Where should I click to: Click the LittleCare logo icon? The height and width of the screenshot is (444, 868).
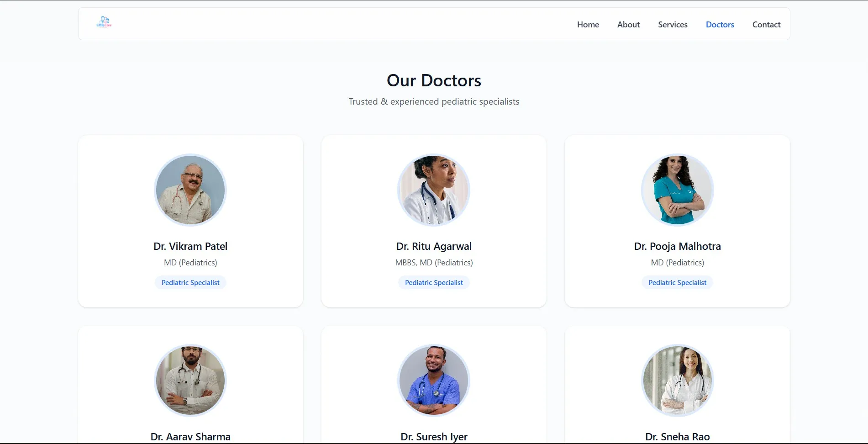point(104,22)
